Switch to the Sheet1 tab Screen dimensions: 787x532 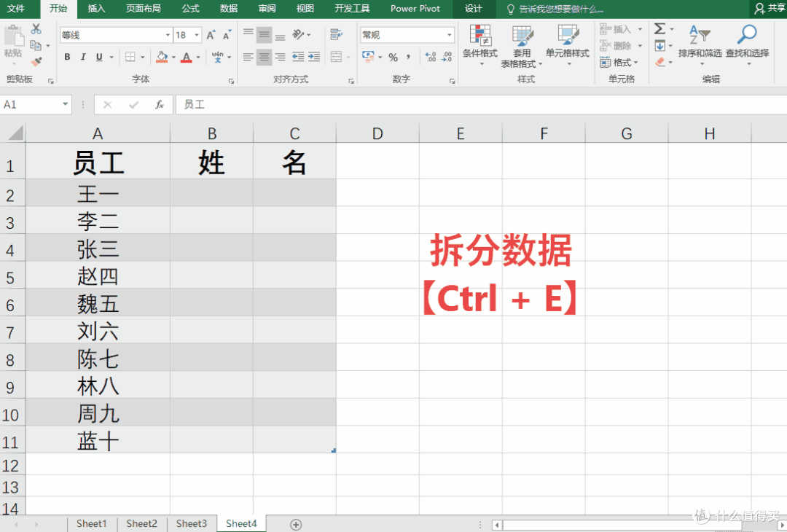pyautogui.click(x=91, y=523)
